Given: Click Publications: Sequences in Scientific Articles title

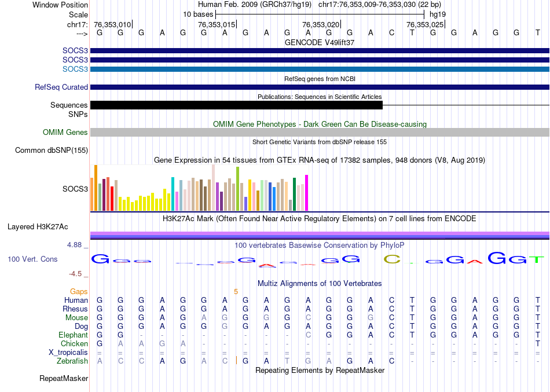Looking at the screenshot, I should click(320, 97).
